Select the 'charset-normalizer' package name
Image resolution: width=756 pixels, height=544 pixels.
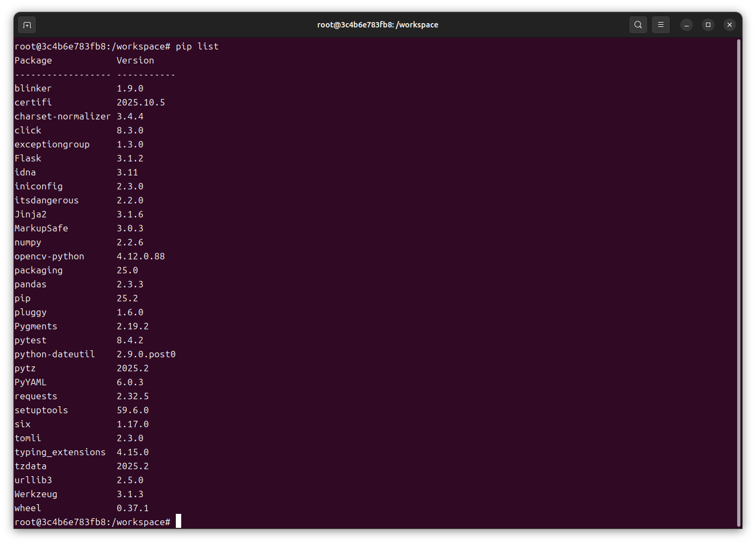[x=63, y=117]
